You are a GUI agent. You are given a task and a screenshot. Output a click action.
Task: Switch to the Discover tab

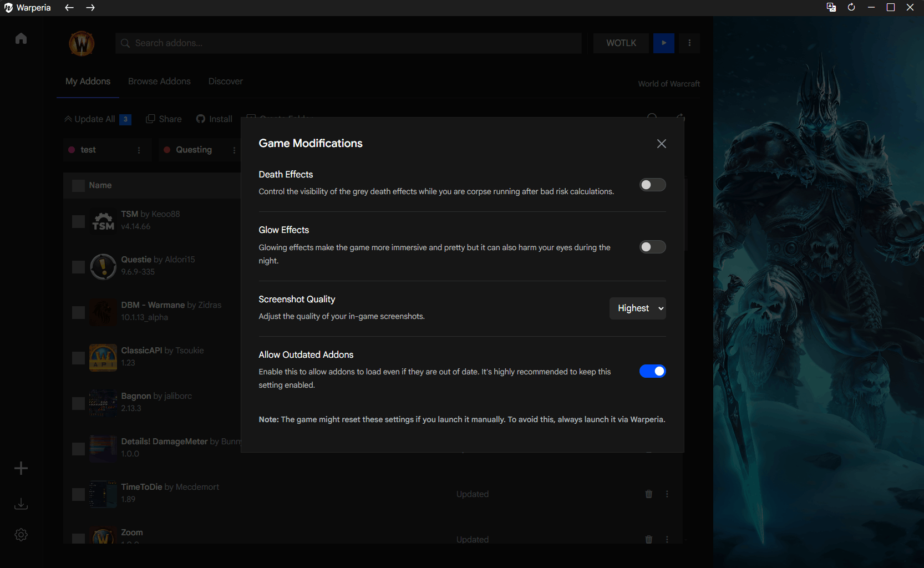(x=226, y=82)
